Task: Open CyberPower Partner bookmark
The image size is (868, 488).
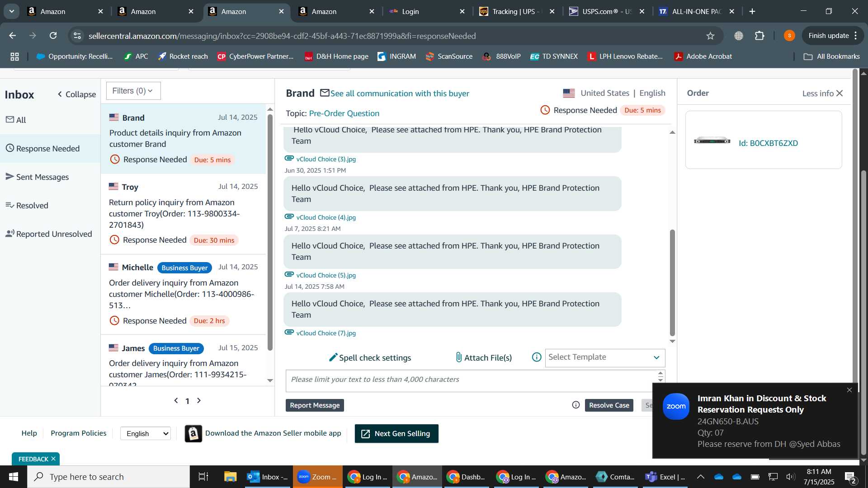Action: pos(255,56)
